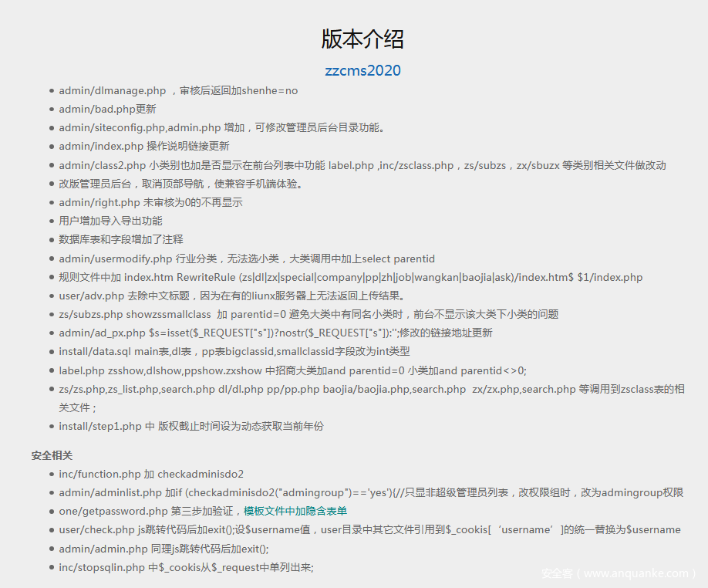Click the user/adv.php 去除中文标题 entry
708x588 pixels.
coord(243,296)
